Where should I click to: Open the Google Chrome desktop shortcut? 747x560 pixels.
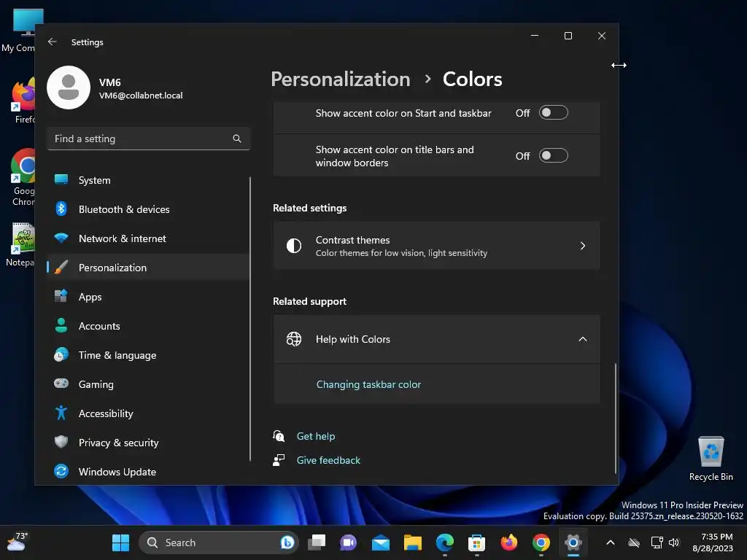click(21, 177)
